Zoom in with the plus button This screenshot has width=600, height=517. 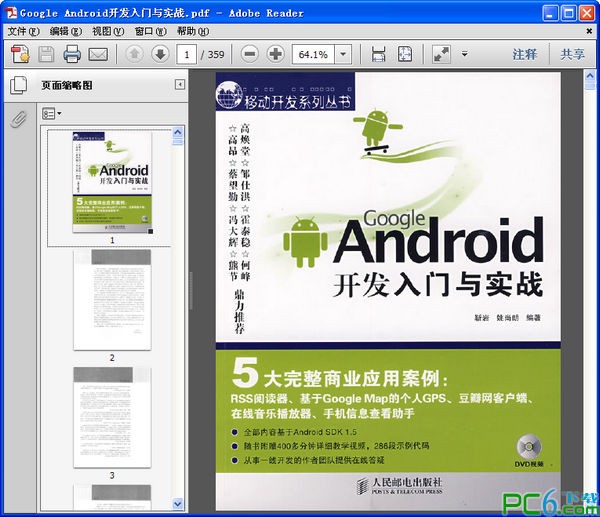[x=276, y=54]
